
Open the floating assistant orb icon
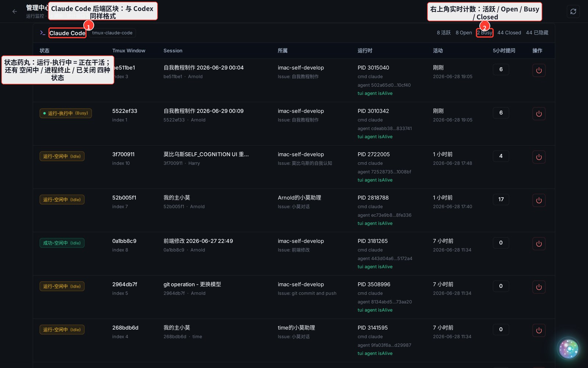(x=569, y=348)
